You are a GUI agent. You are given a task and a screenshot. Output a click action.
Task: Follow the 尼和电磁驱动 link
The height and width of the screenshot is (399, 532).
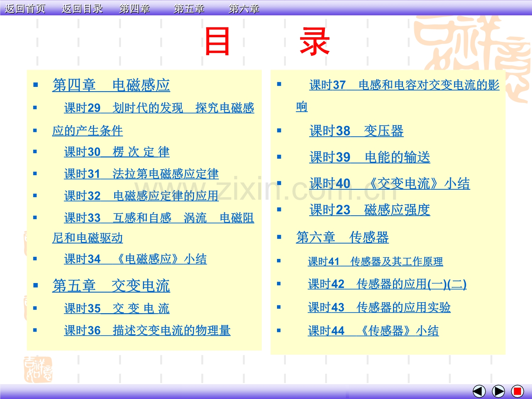click(x=88, y=238)
